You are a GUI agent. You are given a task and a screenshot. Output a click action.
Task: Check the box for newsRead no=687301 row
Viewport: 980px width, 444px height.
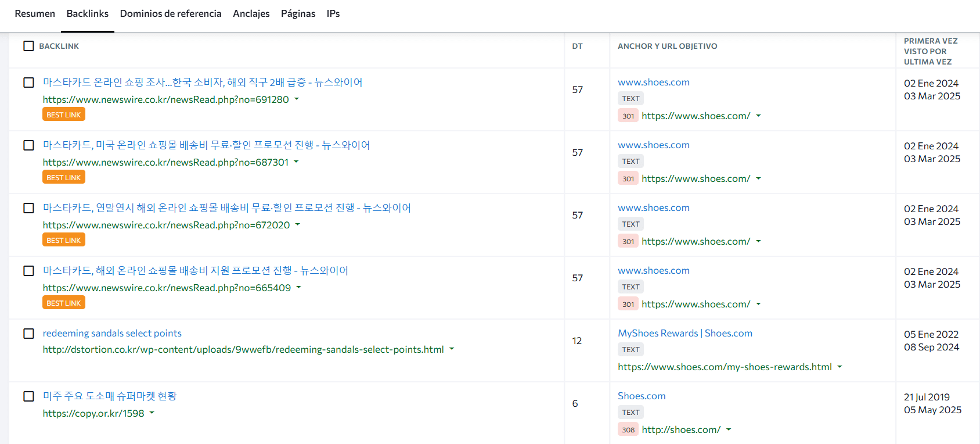point(28,145)
